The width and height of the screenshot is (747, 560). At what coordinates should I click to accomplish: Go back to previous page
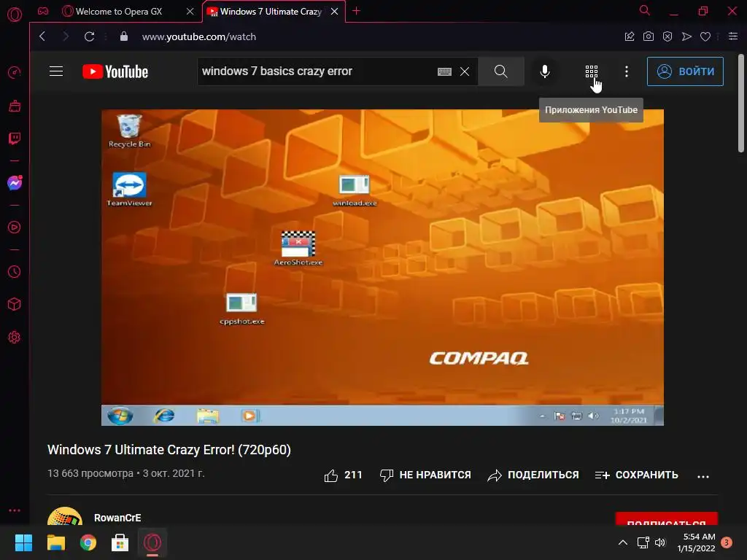[42, 36]
